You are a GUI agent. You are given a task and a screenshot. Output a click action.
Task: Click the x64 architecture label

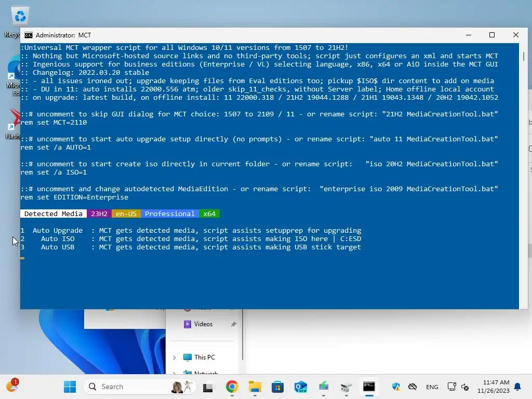pyautogui.click(x=209, y=214)
